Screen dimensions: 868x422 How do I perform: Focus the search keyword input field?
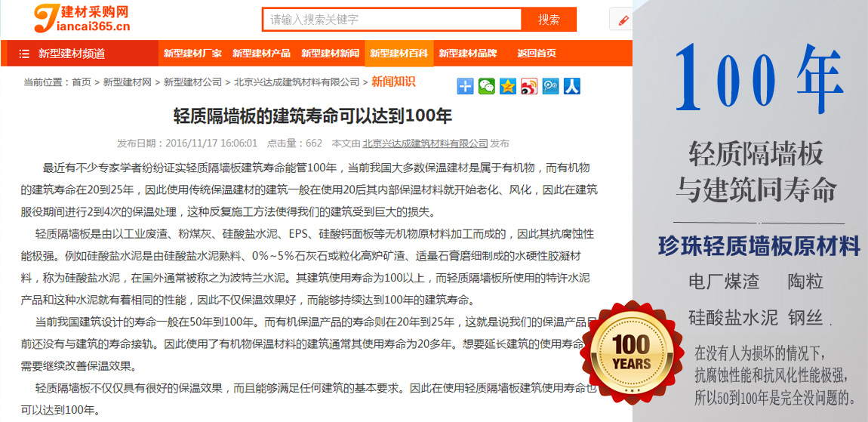coord(392,20)
